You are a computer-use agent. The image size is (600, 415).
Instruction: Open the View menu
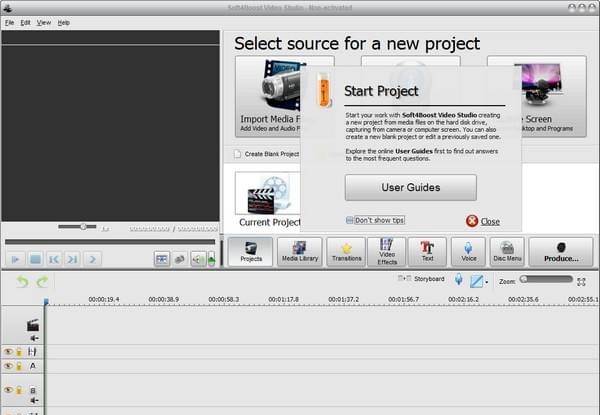[44, 23]
